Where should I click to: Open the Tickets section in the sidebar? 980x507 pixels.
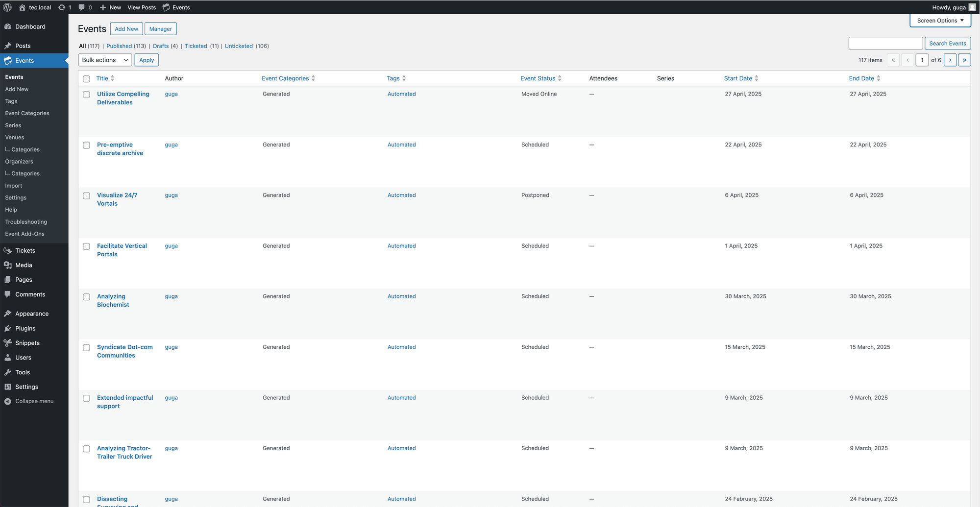(x=24, y=250)
